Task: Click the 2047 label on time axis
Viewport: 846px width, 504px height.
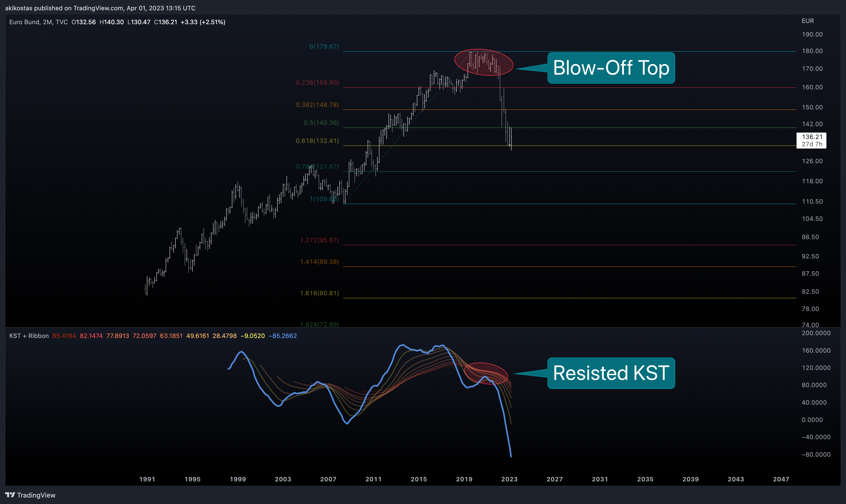Action: tap(781, 479)
